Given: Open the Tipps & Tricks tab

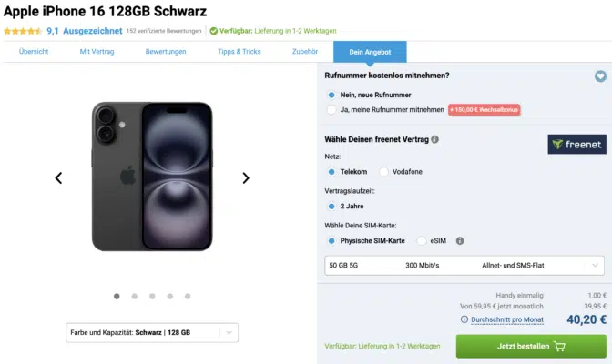Looking at the screenshot, I should [239, 51].
